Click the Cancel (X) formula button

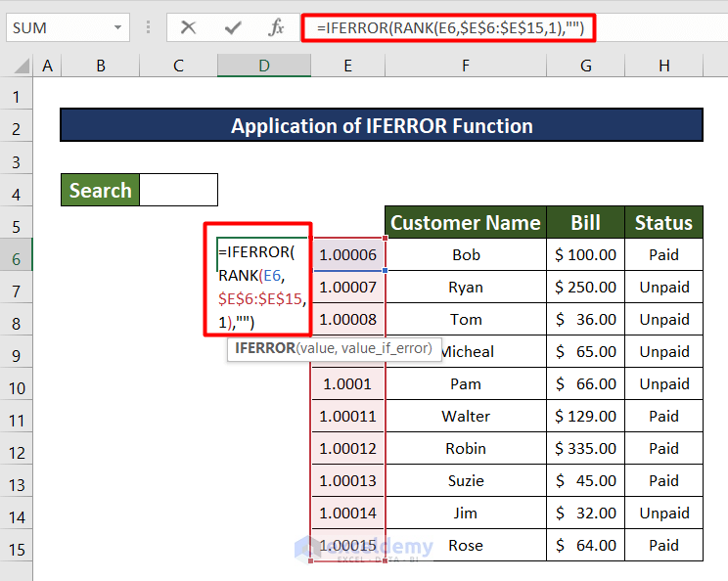[188, 27]
